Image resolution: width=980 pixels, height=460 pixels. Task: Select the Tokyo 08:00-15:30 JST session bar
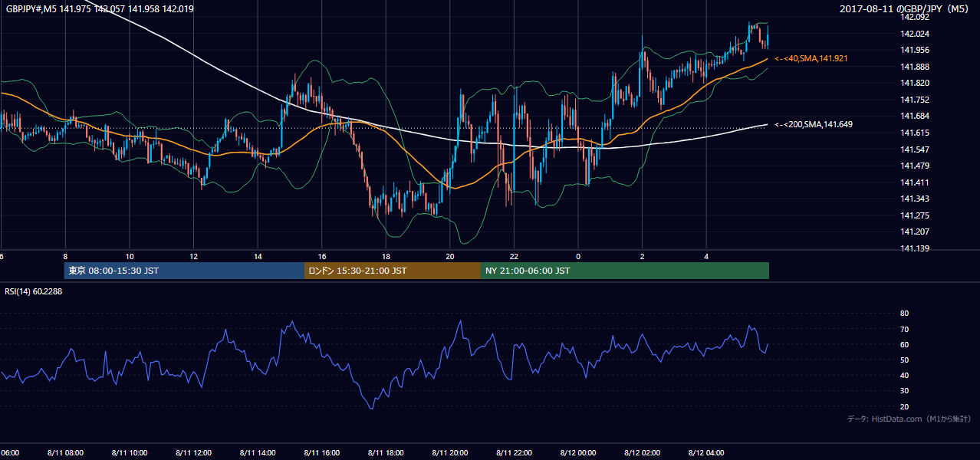click(184, 271)
